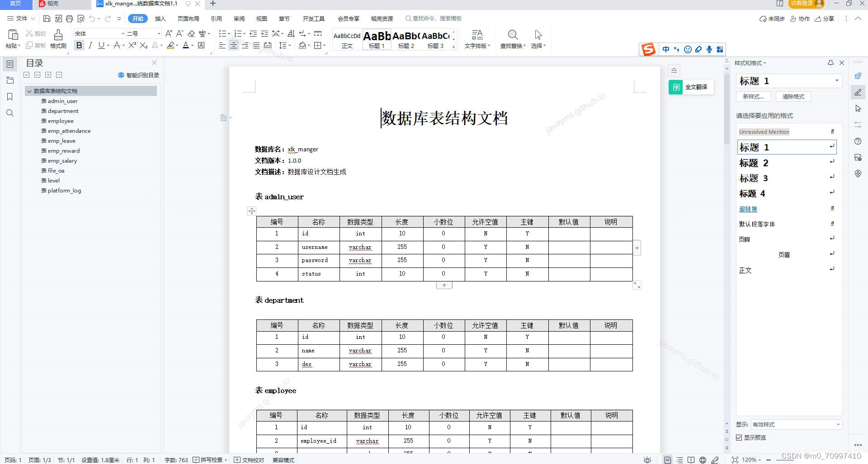Open Find and Replace (查找替换) tool
The width and height of the screenshot is (868, 464).
513,39
